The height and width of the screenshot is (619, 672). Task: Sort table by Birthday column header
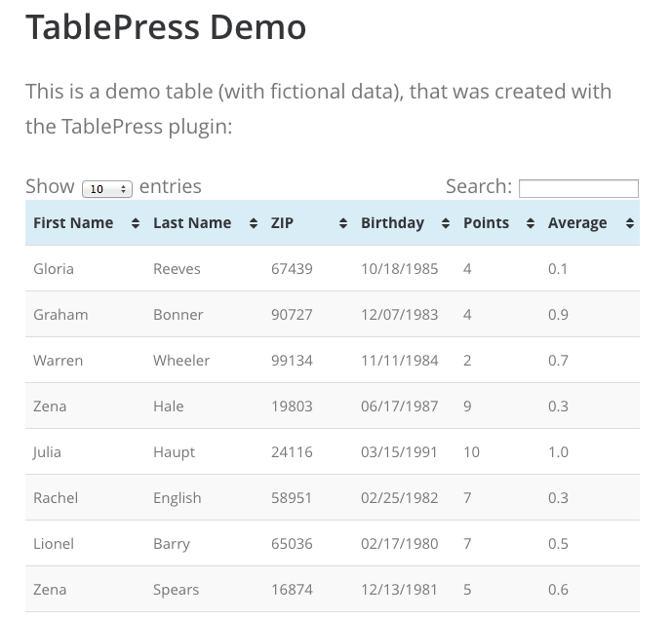coord(404,223)
